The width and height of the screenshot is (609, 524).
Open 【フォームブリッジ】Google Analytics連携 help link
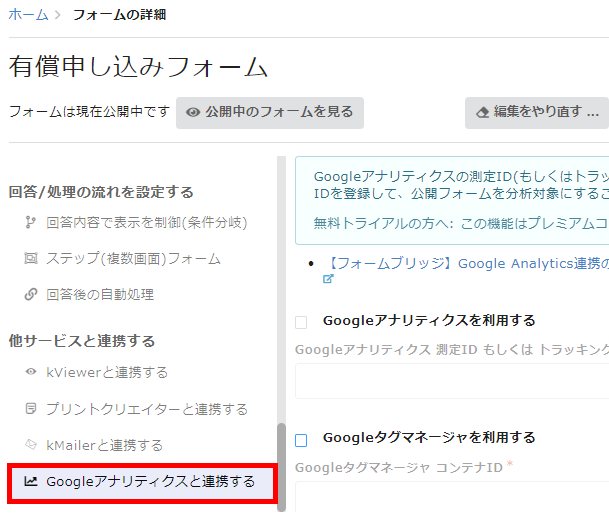pyautogui.click(x=466, y=263)
